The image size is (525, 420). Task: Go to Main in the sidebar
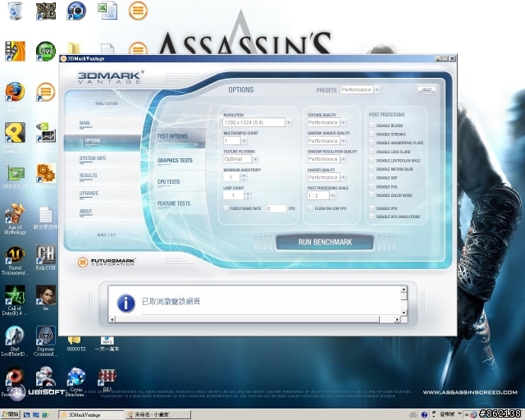click(x=85, y=123)
